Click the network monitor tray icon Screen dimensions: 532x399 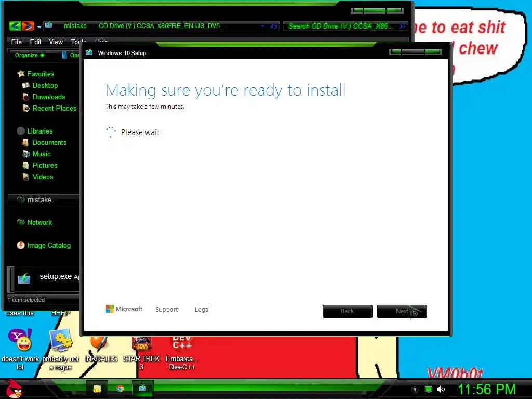click(x=429, y=390)
